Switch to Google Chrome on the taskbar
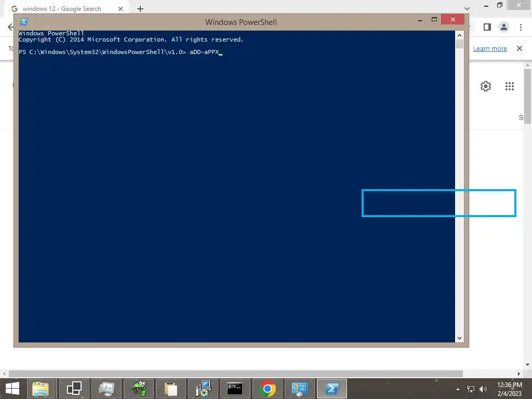The width and height of the screenshot is (532, 399). 268,389
